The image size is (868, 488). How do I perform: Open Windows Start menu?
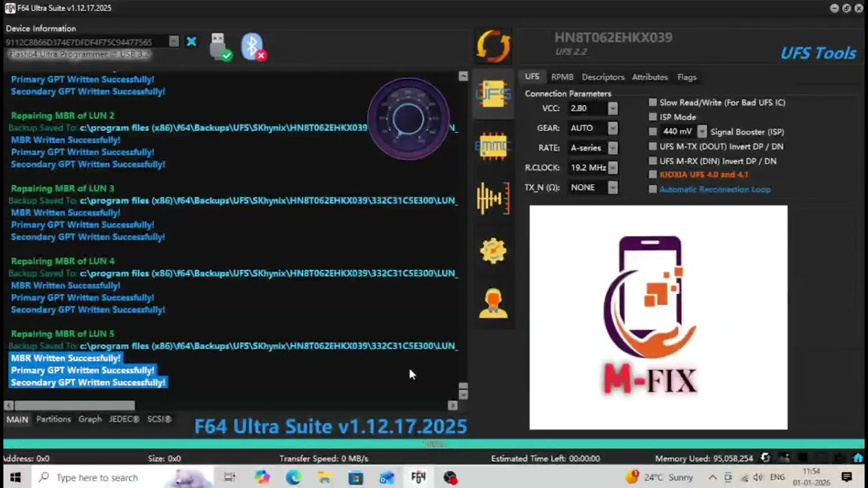click(15, 477)
